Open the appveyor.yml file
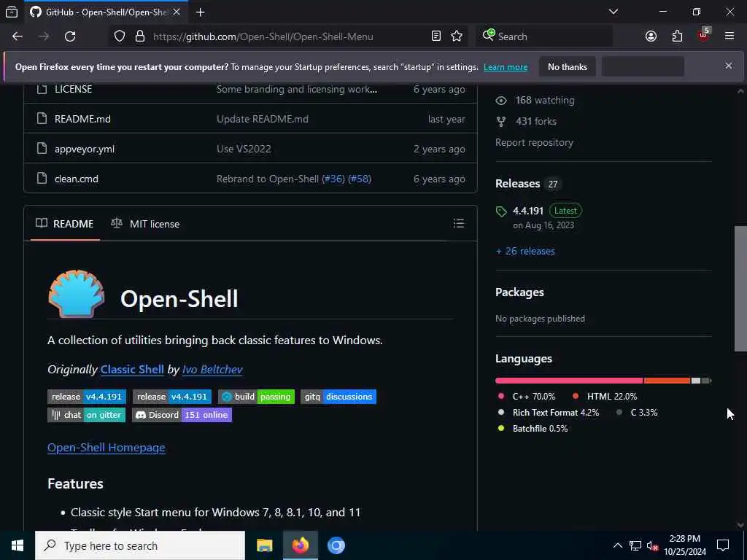Image resolution: width=747 pixels, height=560 pixels. (85, 149)
